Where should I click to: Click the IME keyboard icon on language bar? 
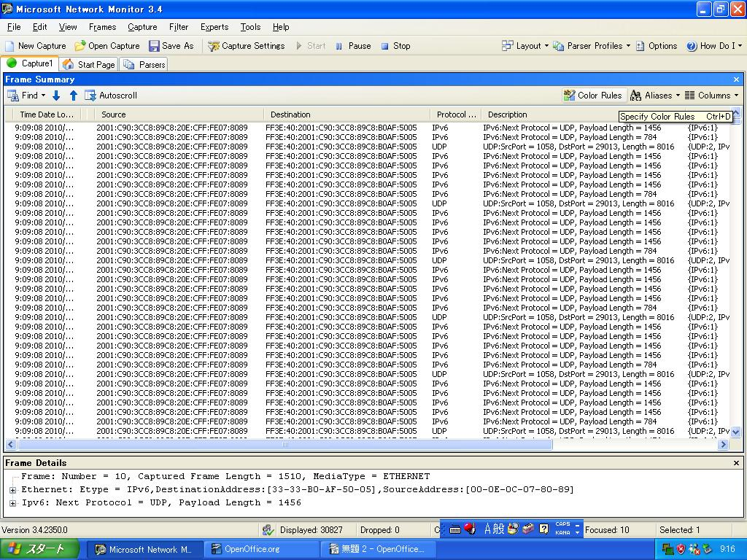(x=455, y=529)
